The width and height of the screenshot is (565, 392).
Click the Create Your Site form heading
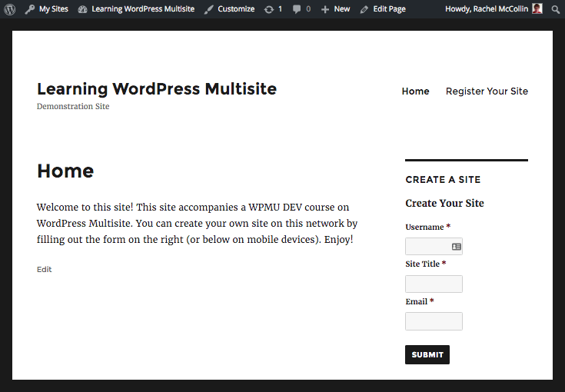point(444,203)
